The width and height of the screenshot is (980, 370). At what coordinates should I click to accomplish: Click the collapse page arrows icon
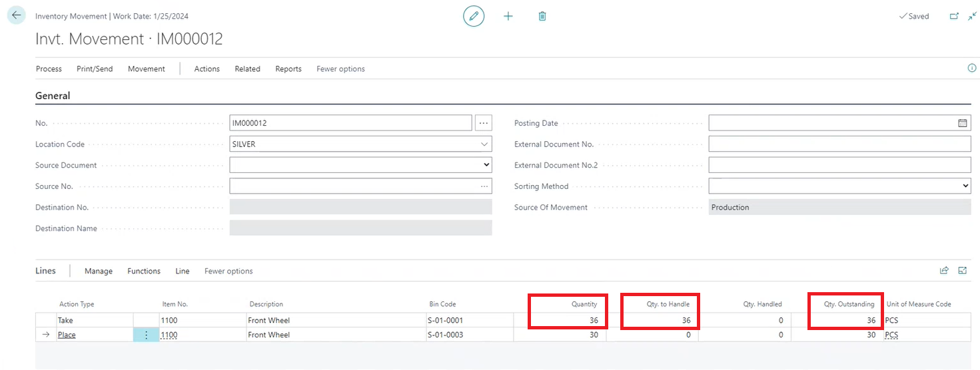tap(972, 16)
